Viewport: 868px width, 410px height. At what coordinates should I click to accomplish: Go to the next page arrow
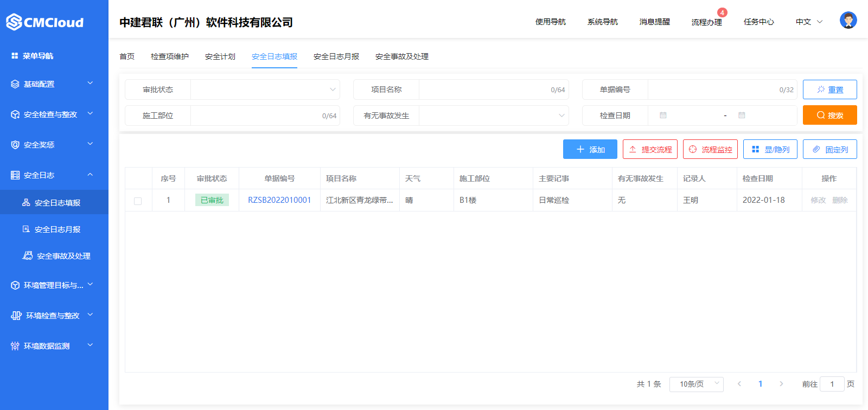point(781,384)
